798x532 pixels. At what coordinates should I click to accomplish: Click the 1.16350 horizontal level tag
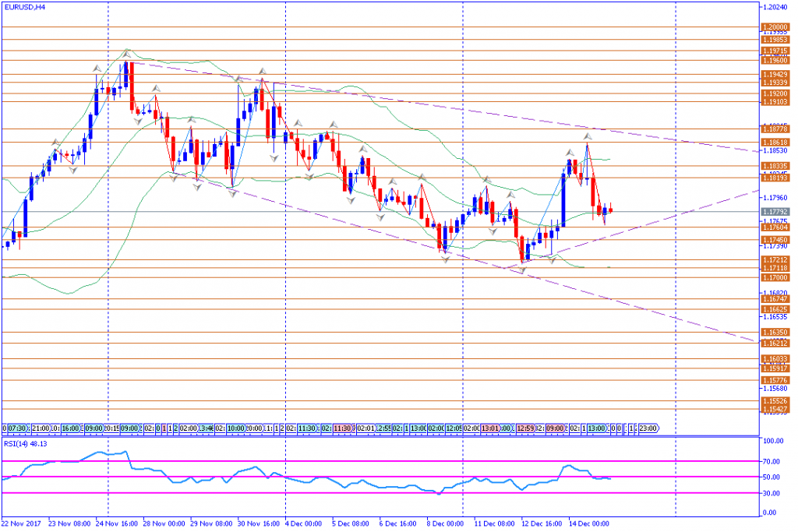pyautogui.click(x=776, y=332)
